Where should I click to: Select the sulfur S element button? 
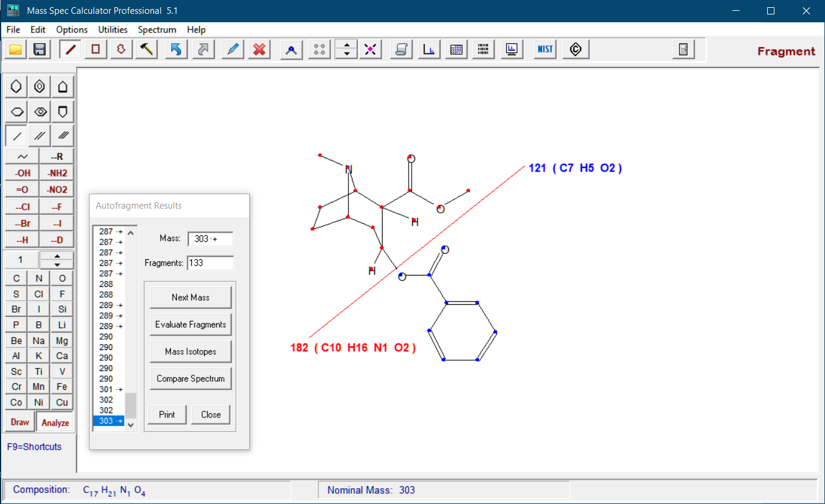16,294
